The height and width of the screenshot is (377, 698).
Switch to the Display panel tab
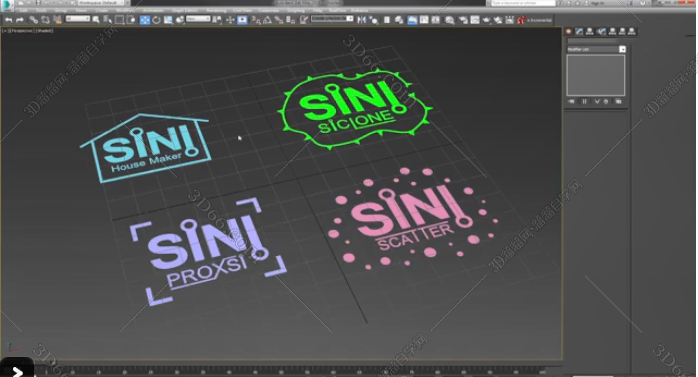point(612,31)
